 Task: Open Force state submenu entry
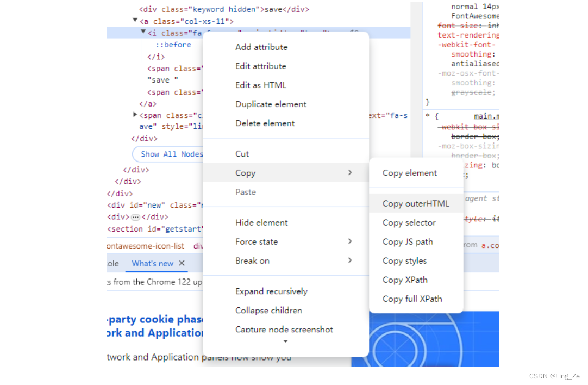[285, 241]
